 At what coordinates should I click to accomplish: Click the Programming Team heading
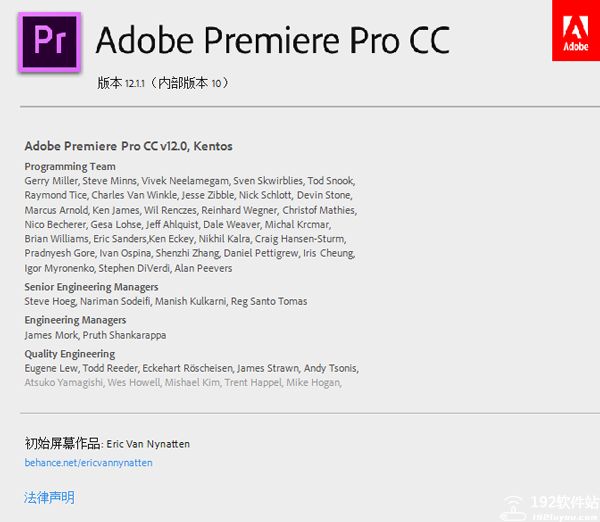point(70,166)
